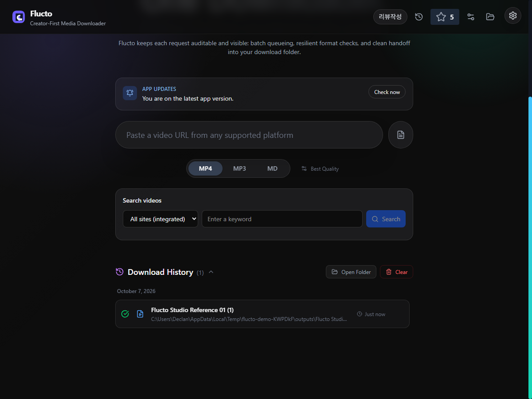The height and width of the screenshot is (399, 532).
Task: Focus the Paste a video URL field
Action: [x=249, y=135]
